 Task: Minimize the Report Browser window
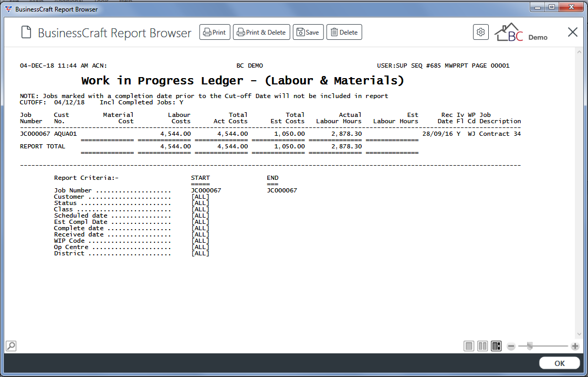click(538, 7)
